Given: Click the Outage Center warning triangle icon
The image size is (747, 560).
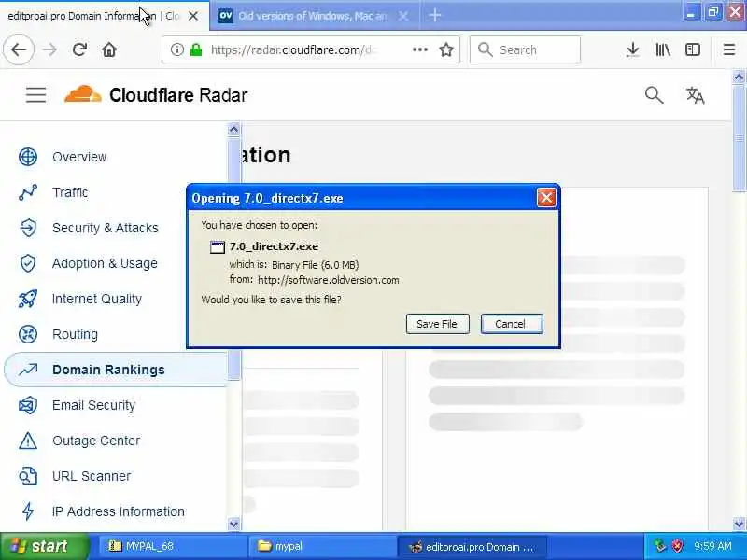Looking at the screenshot, I should pos(28,441).
